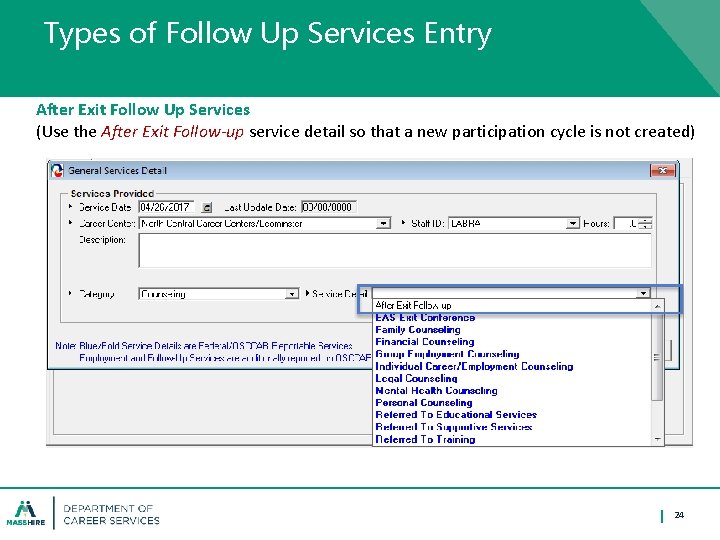This screenshot has width=720, height=540.
Task: Expand the Staff ID dropdown
Action: click(x=572, y=224)
